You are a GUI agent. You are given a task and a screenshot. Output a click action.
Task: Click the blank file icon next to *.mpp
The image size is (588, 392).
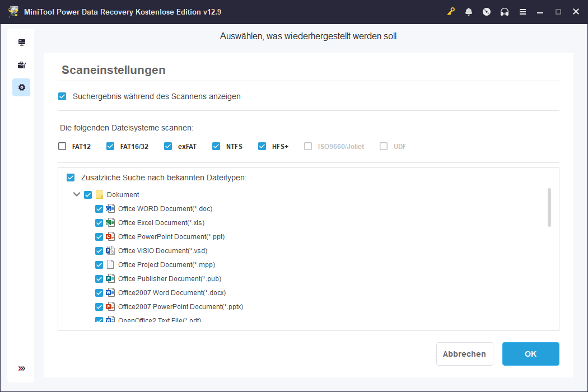110,264
